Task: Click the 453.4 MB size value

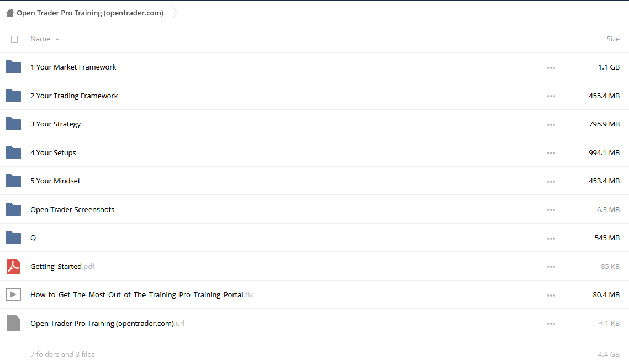Action: click(x=604, y=181)
